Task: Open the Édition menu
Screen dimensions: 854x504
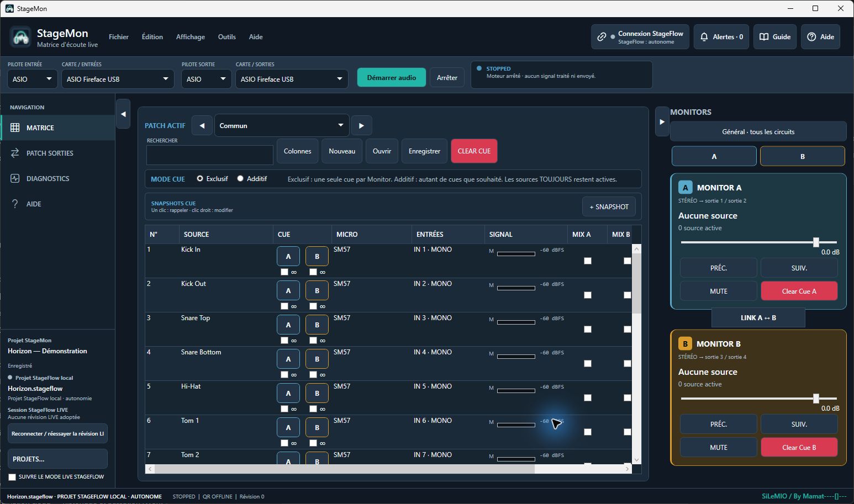Action: 152,37
